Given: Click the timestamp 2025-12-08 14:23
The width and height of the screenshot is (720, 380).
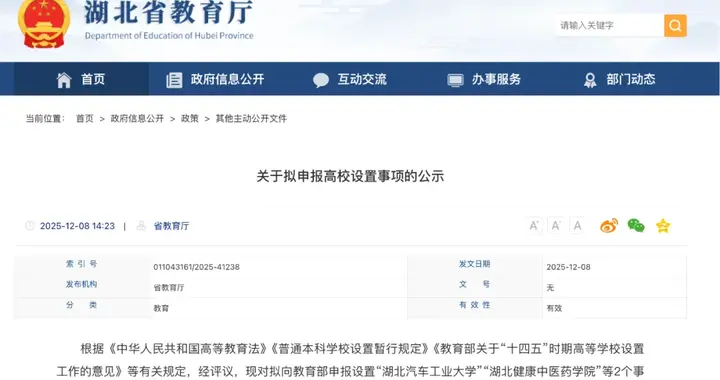Looking at the screenshot, I should pyautogui.click(x=77, y=226).
